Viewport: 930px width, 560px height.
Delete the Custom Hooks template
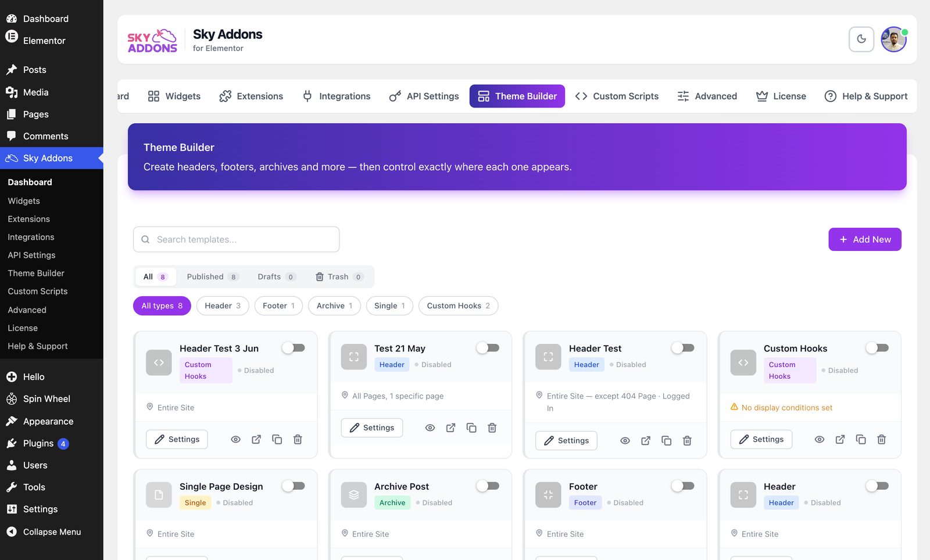pos(881,440)
